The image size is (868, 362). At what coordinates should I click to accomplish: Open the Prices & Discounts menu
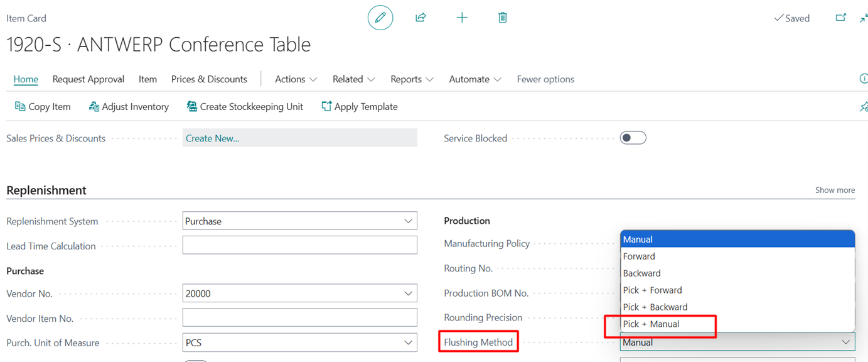point(209,79)
